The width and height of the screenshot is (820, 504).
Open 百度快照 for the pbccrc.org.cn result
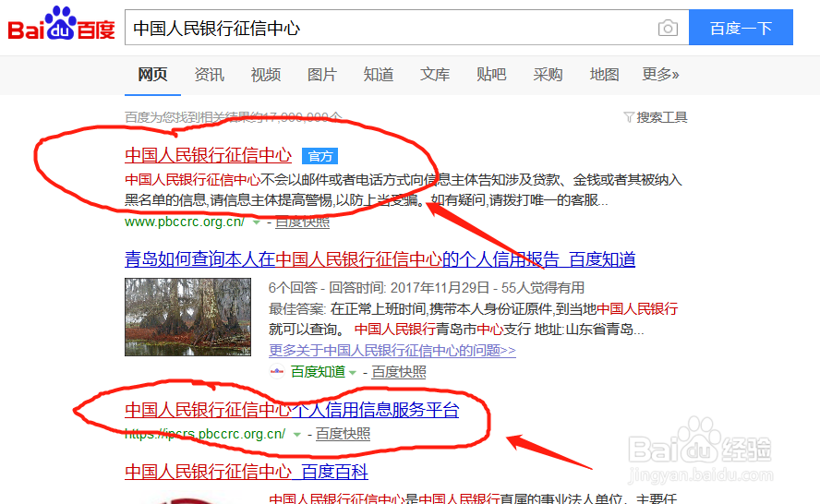pos(302,222)
